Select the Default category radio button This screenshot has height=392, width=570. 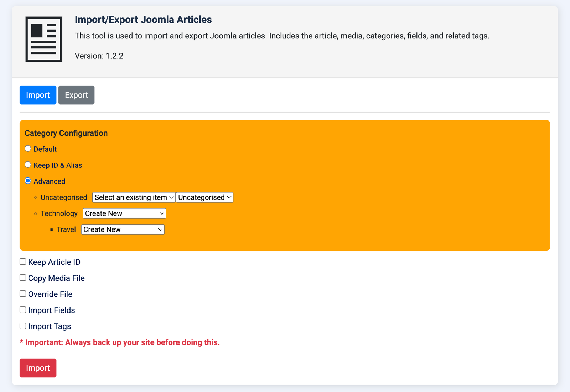[x=28, y=149]
